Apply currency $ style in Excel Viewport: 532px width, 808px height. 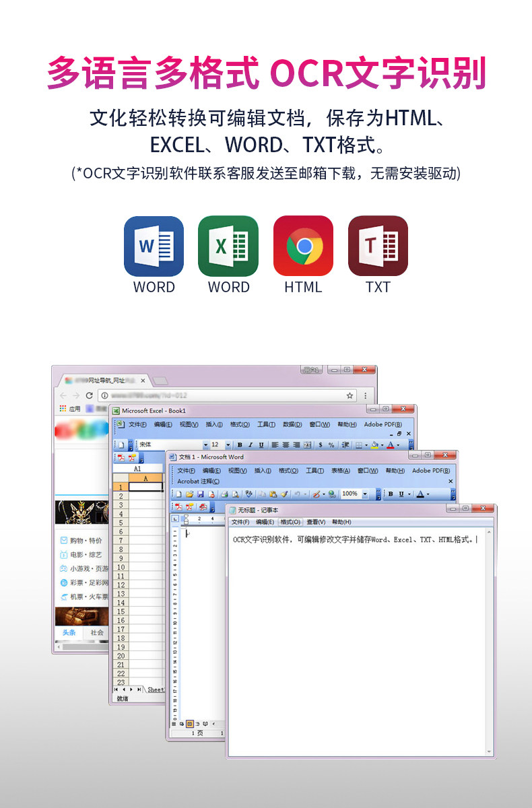tap(321, 445)
